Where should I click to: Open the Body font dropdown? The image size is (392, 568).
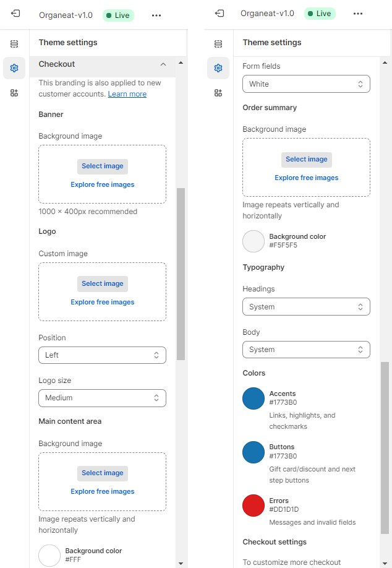306,350
